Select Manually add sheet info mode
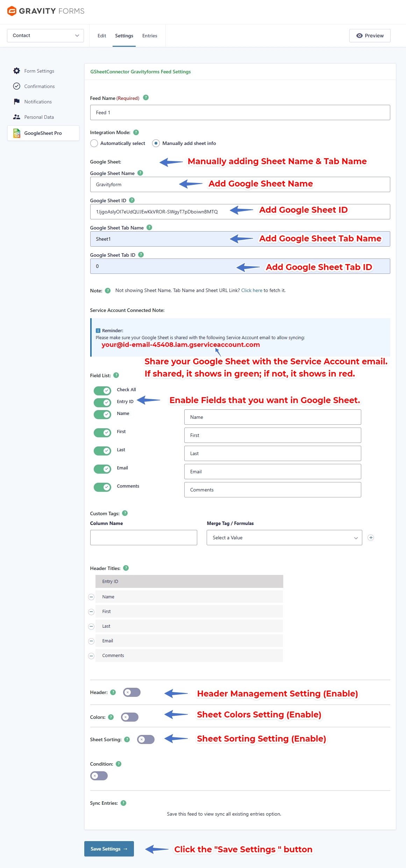 [156, 143]
